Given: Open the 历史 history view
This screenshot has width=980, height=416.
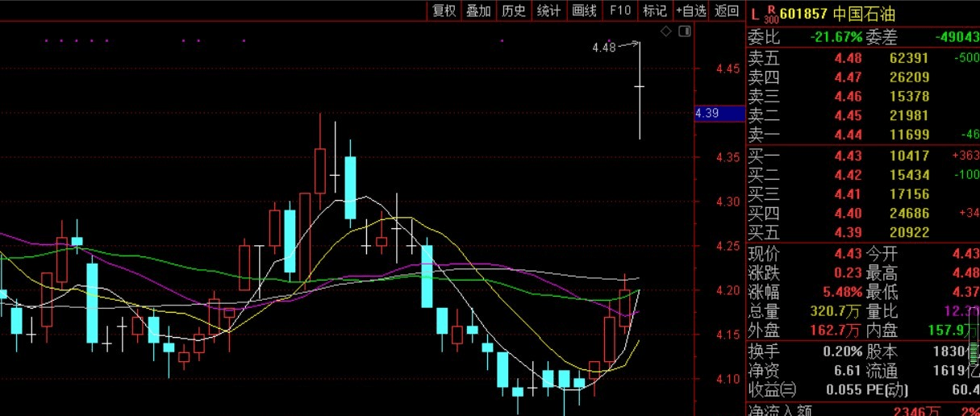Looking at the screenshot, I should (x=514, y=10).
